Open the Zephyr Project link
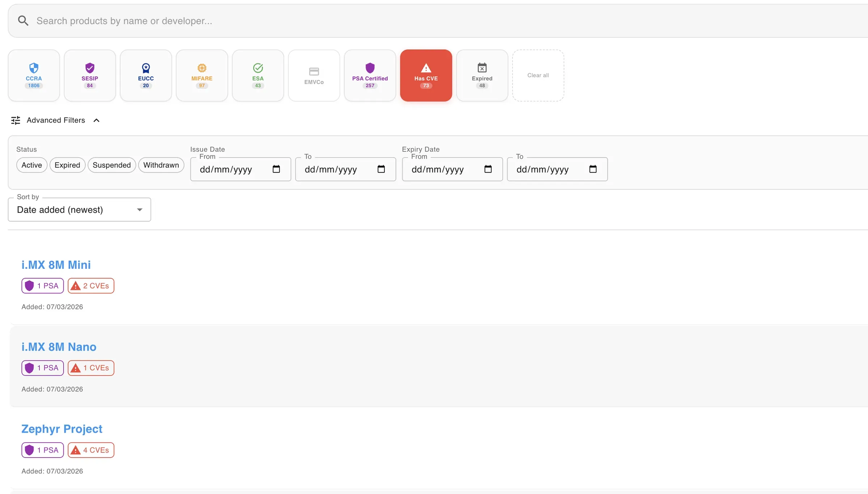 click(x=62, y=429)
